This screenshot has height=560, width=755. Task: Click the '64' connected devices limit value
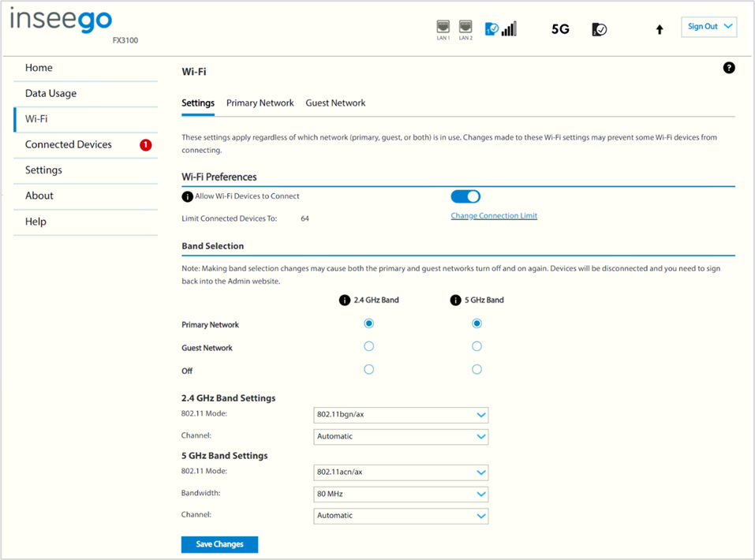[x=305, y=218]
